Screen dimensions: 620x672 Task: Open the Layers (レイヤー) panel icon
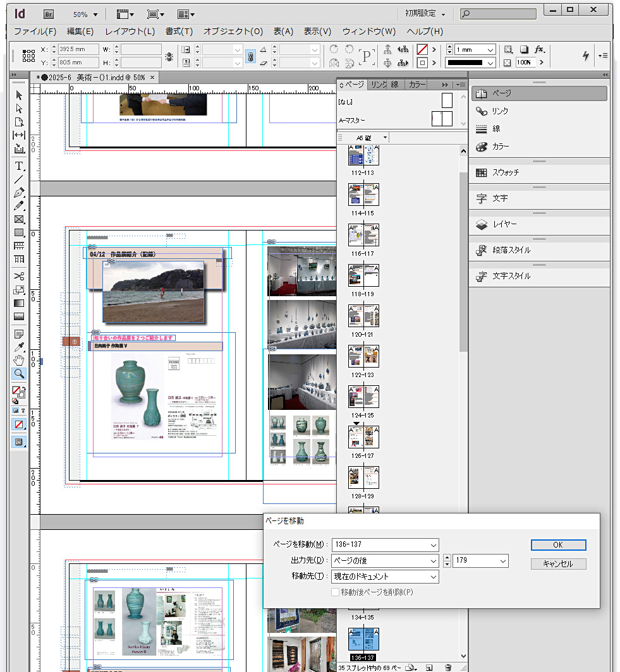pos(482,224)
